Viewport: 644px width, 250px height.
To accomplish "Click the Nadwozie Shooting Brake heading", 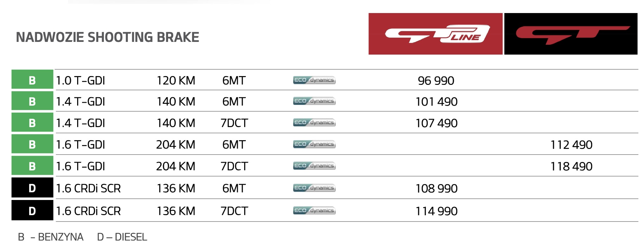I will click(107, 37).
